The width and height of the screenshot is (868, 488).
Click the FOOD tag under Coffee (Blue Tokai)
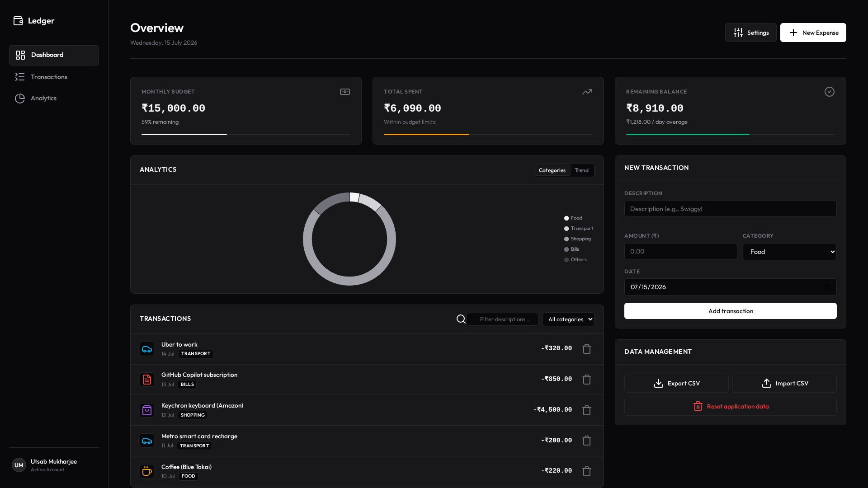189,476
